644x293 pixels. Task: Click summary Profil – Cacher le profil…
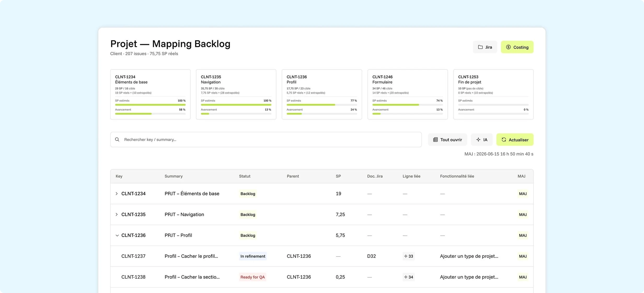191,256
